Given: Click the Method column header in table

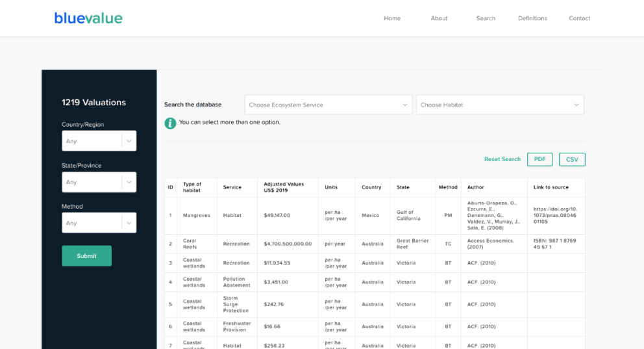Looking at the screenshot, I should pos(448,187).
